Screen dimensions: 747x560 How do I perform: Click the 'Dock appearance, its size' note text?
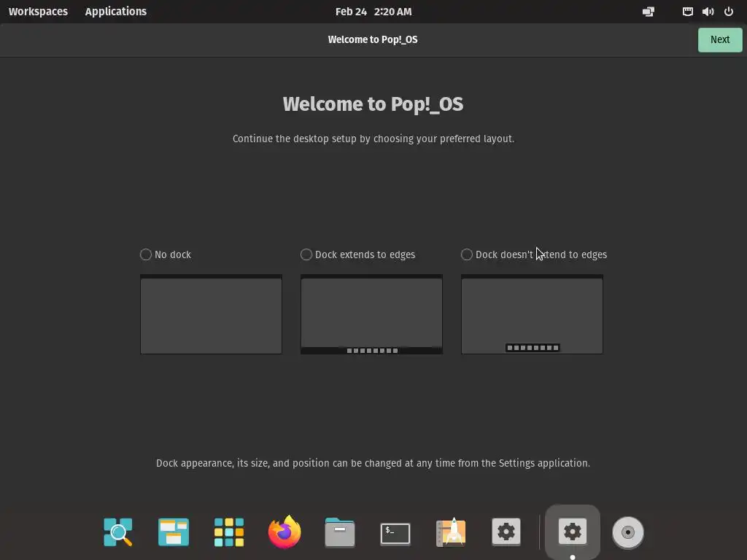coord(373,463)
